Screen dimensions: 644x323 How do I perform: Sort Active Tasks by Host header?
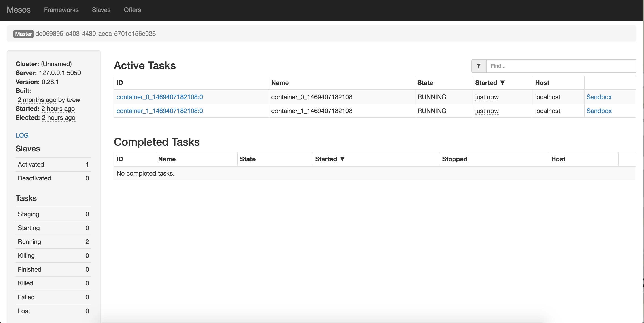click(542, 83)
